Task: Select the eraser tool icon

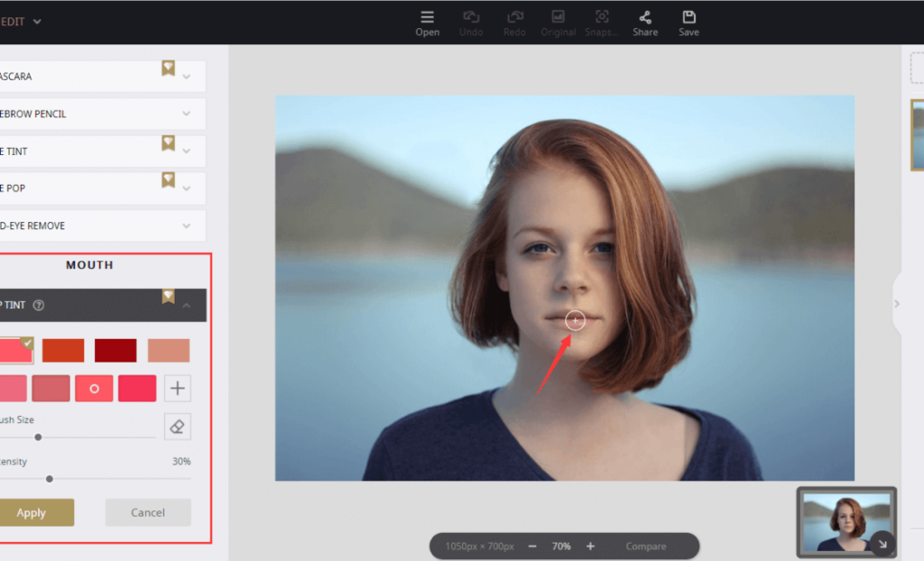Action: point(178,427)
